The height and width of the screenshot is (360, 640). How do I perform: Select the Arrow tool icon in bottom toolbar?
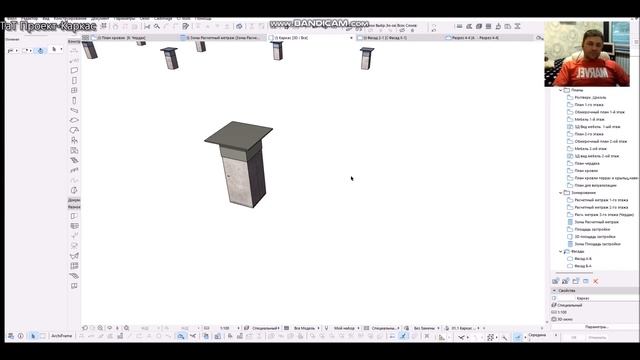tap(33, 336)
